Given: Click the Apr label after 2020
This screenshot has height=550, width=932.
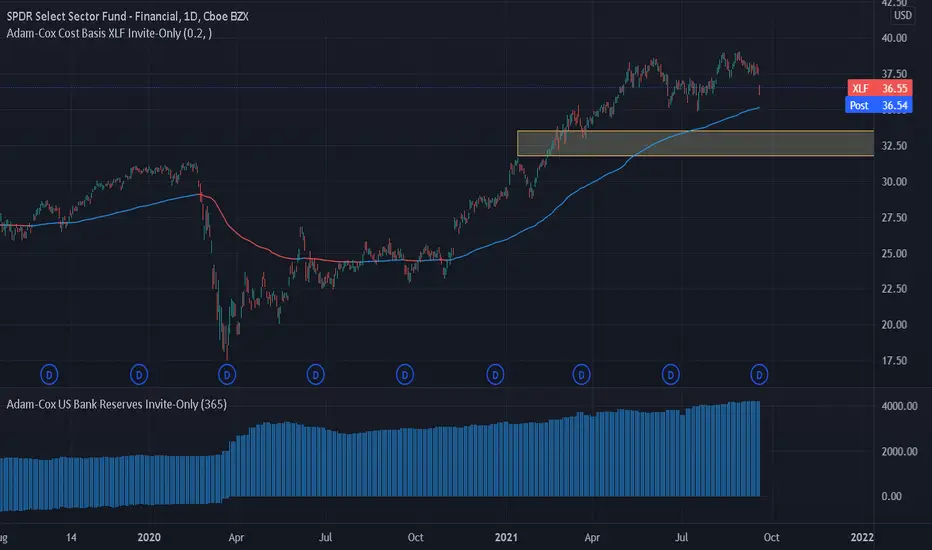Looking at the screenshot, I should click(x=236, y=538).
